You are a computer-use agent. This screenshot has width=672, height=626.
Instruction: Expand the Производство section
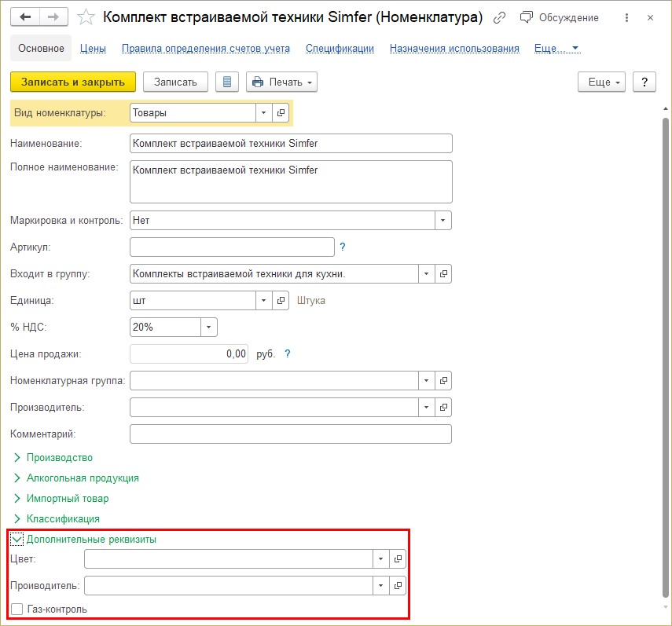point(17,458)
